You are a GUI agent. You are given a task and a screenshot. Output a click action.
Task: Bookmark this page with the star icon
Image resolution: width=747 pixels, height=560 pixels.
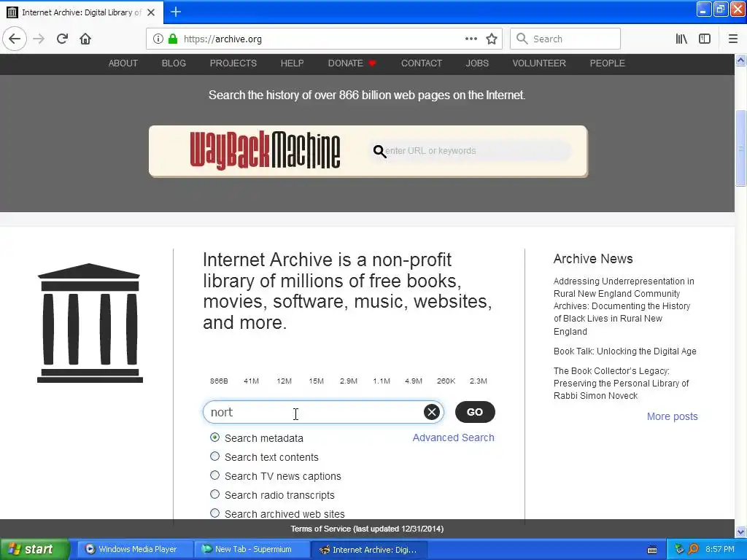pyautogui.click(x=492, y=39)
